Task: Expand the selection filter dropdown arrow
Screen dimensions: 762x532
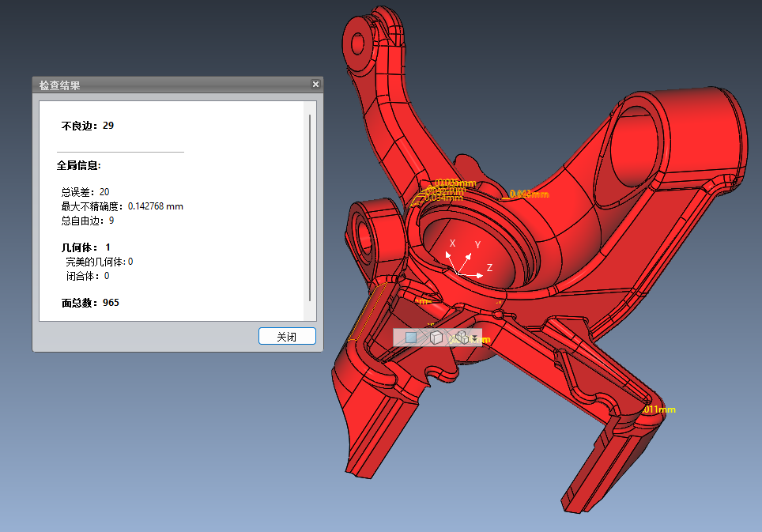Action: (474, 338)
